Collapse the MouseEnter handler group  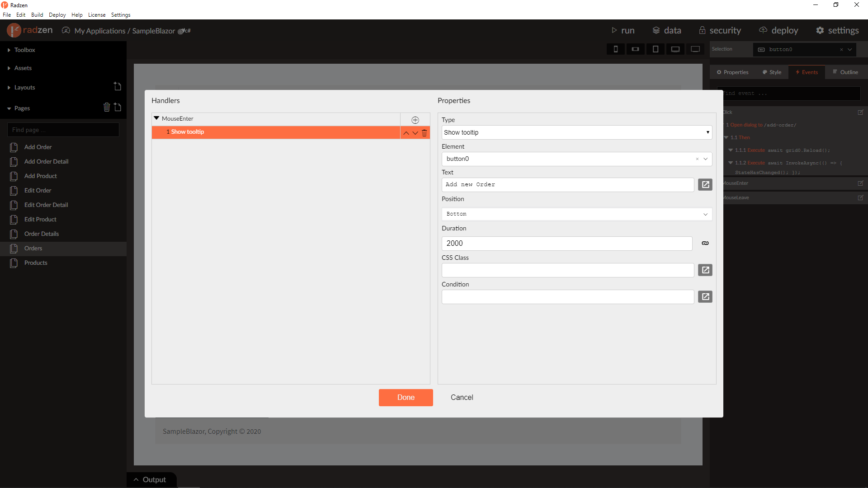point(156,118)
